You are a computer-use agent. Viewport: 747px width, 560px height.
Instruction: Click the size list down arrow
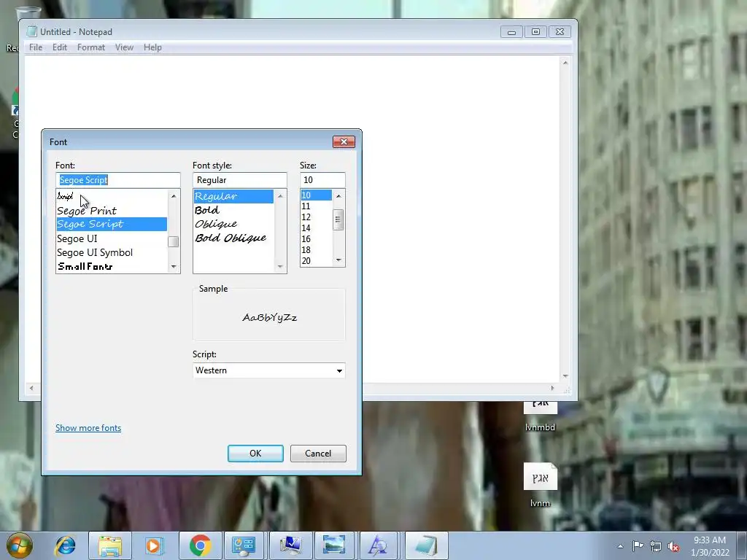pyautogui.click(x=338, y=260)
